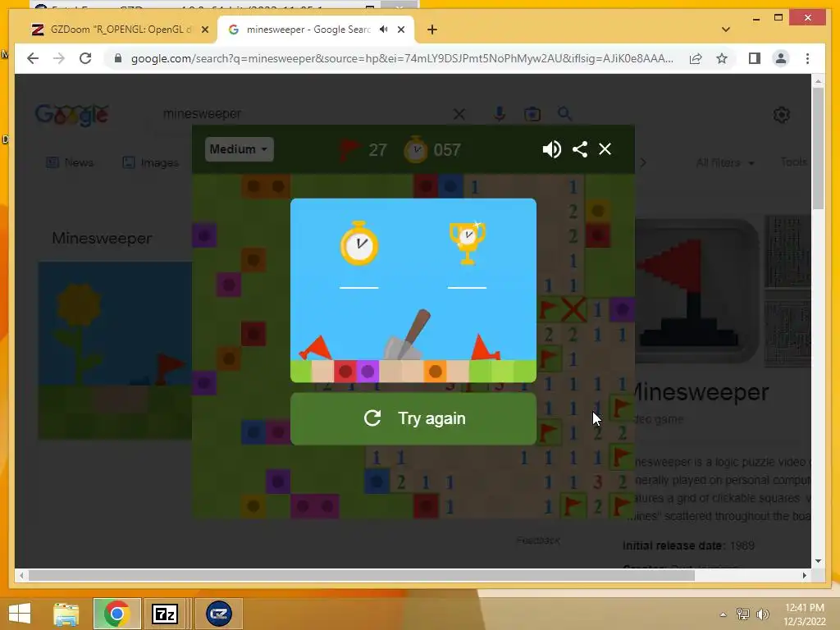Clear the search query with X
This screenshot has height=630, width=840.
[459, 113]
